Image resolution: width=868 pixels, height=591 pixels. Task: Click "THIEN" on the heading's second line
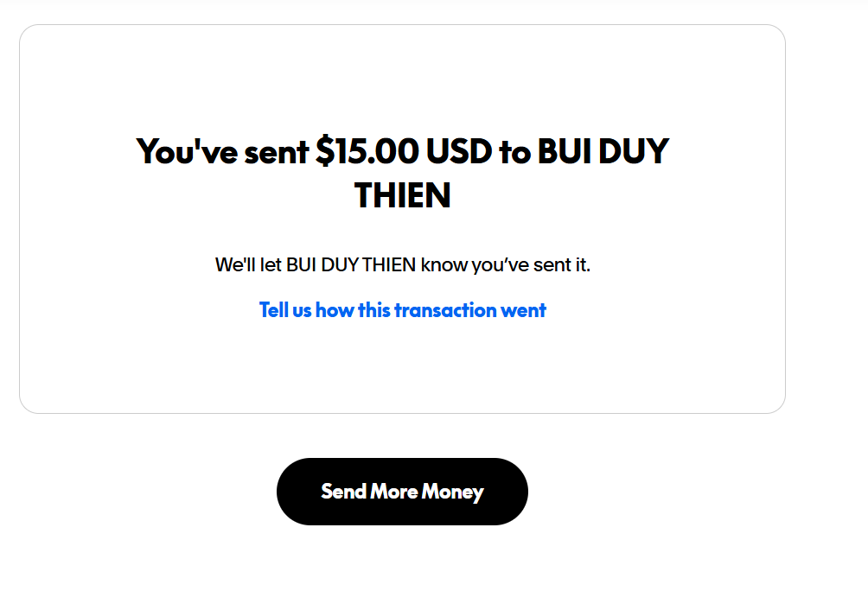point(403,196)
